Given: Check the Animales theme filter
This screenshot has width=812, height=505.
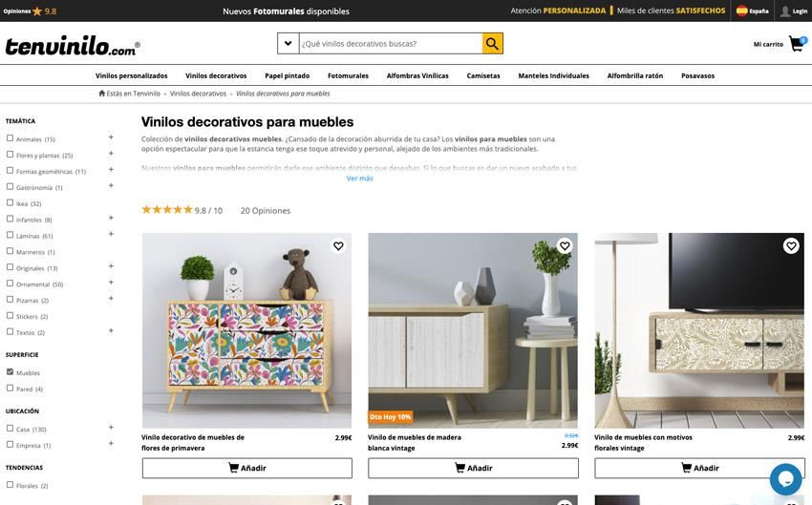Looking at the screenshot, I should point(10,138).
